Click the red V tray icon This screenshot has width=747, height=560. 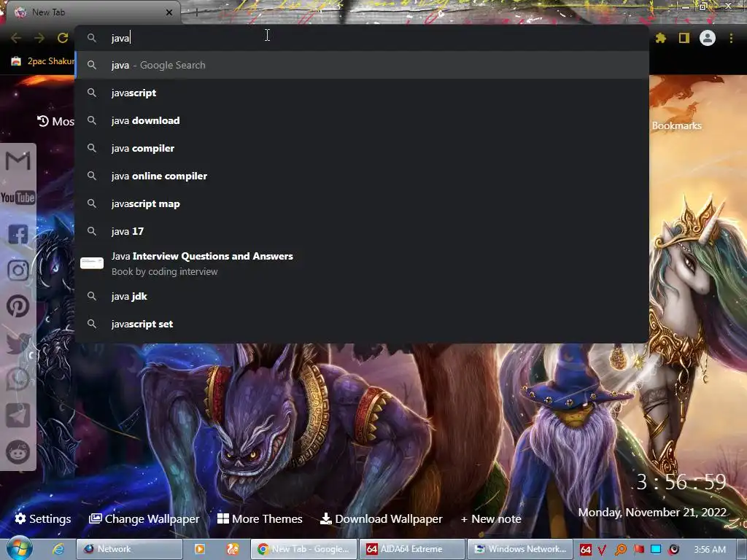coord(602,550)
